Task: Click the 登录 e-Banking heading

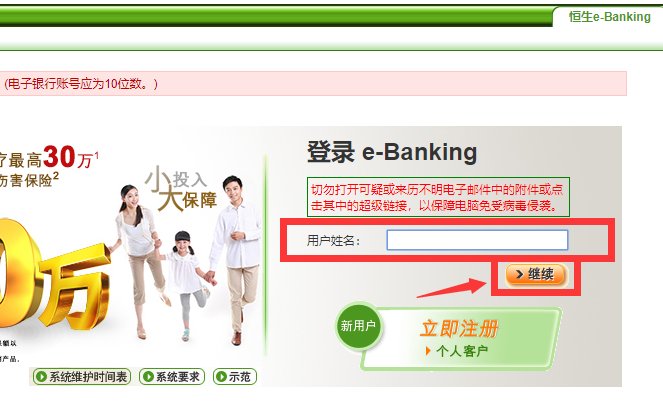Action: tap(392, 152)
